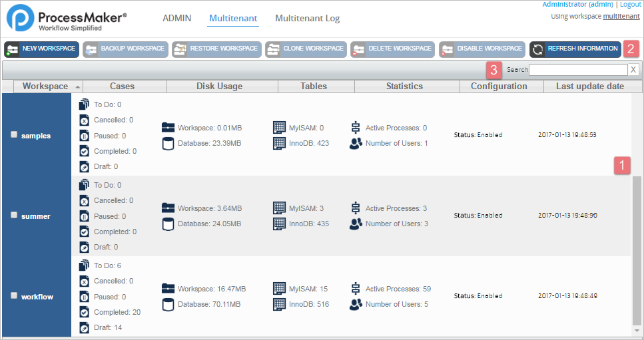Open the Administrator (admin) profile link
The width and height of the screenshot is (644, 340).
[577, 5]
